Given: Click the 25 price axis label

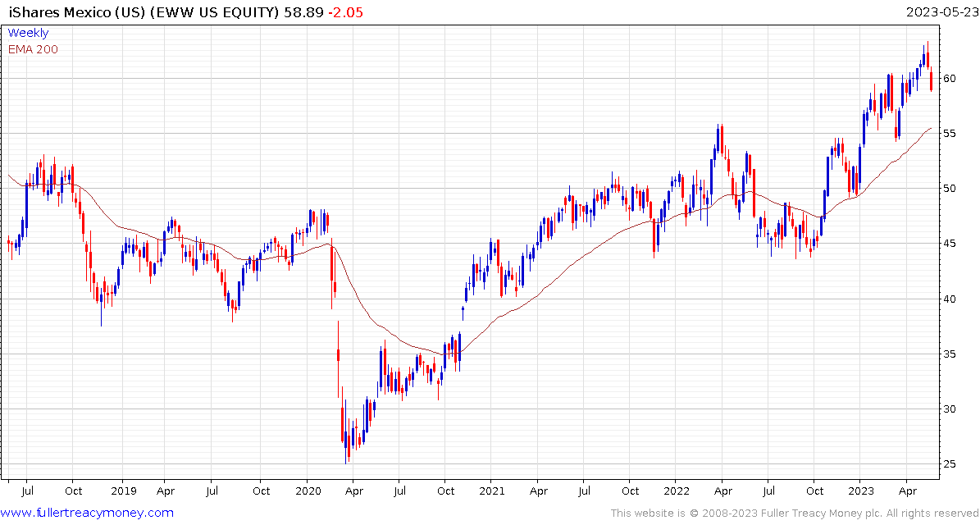Looking at the screenshot, I should tap(950, 463).
